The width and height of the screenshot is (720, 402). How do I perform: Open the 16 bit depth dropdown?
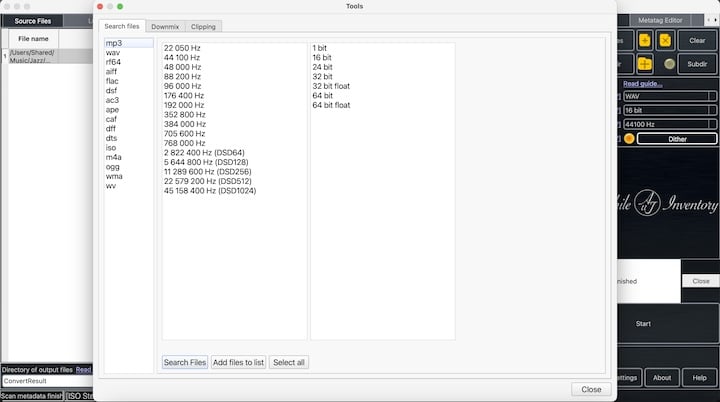[x=669, y=110]
